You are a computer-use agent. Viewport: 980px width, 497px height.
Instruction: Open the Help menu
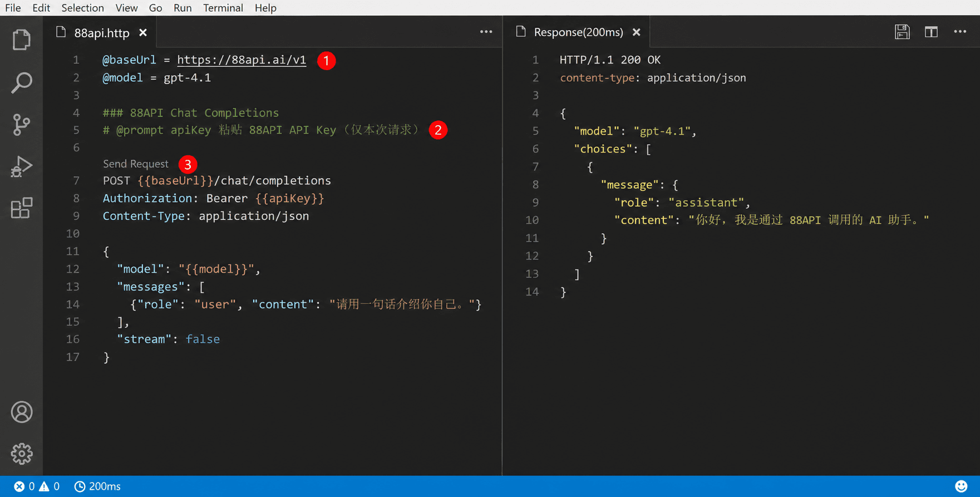click(265, 8)
